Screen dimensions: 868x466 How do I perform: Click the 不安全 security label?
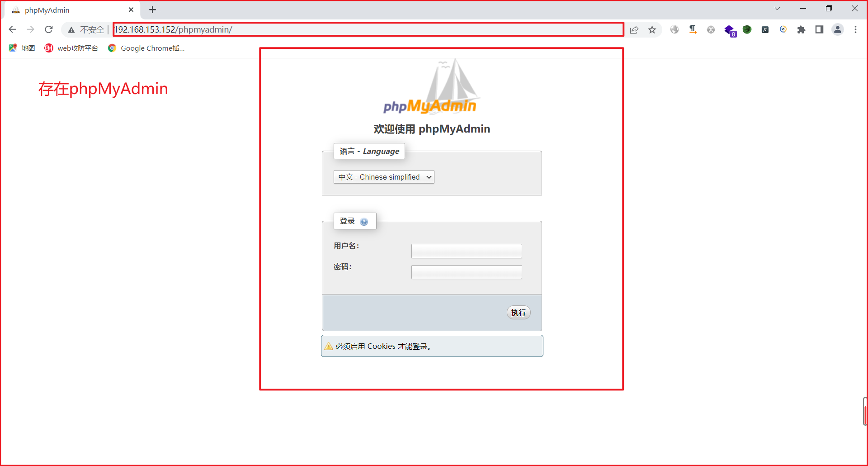pyautogui.click(x=92, y=30)
